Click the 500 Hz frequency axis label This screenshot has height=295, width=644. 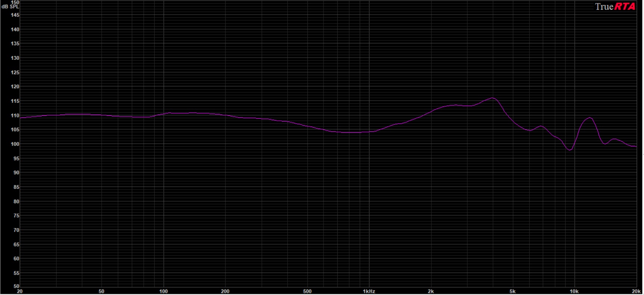[307, 291]
